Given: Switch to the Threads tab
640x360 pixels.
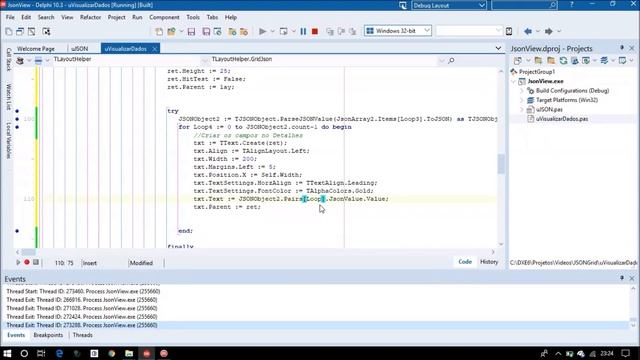Looking at the screenshot, I should pos(82,335).
